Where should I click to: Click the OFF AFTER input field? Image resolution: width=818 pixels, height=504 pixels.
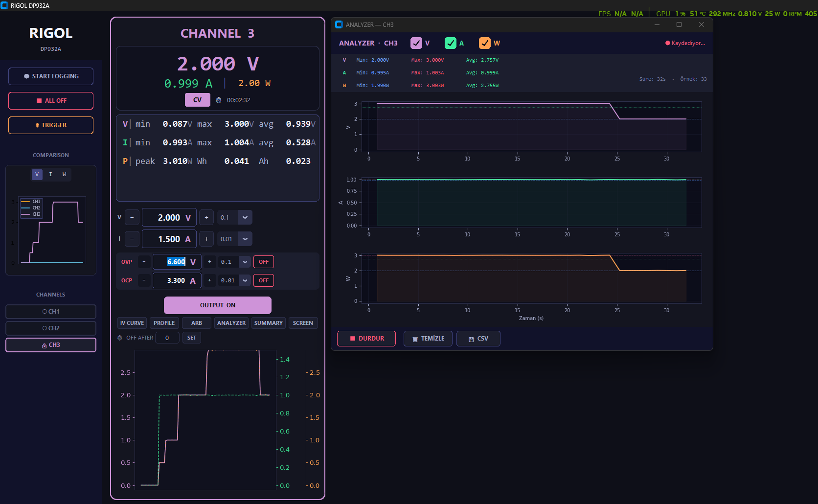[167, 338]
